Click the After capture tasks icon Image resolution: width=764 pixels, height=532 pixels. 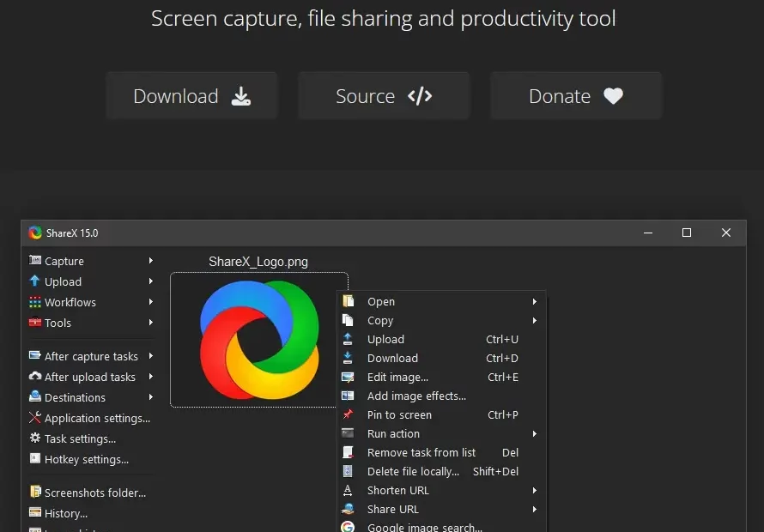click(x=34, y=355)
